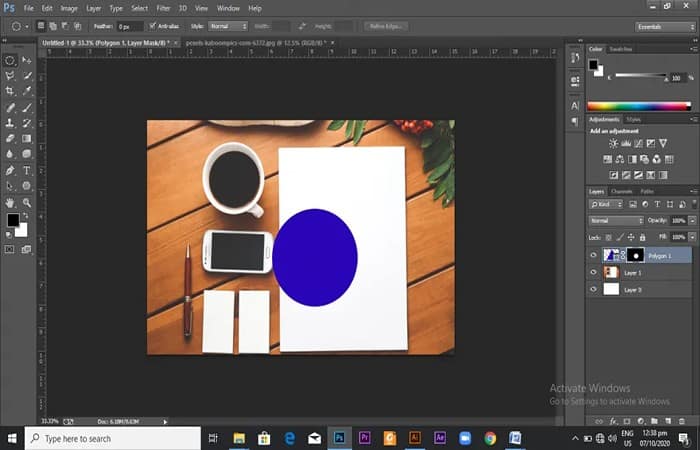Choose the Lasso tool

(x=10, y=75)
